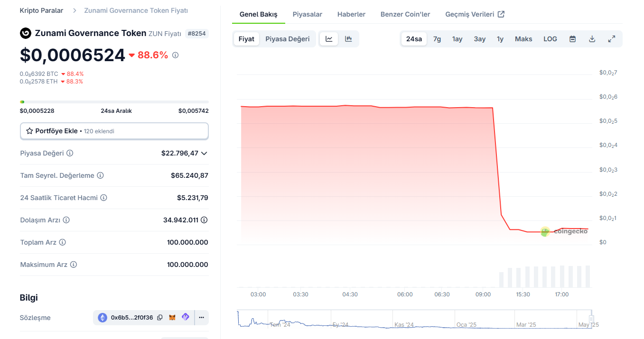The width and height of the screenshot is (644, 339).
Task: Copy the contract address
Action: pyautogui.click(x=160, y=317)
